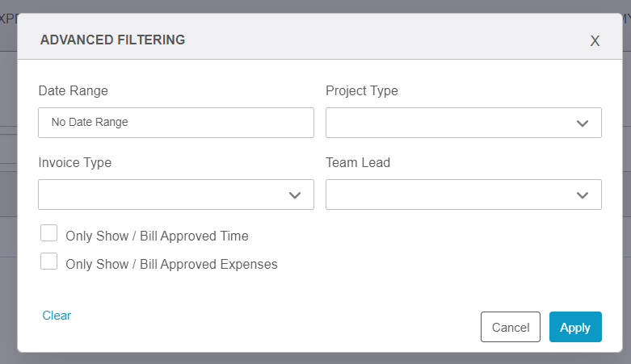Click the Team Lead chevron arrow
Viewport: 631px width, 364px height.
pyautogui.click(x=583, y=195)
